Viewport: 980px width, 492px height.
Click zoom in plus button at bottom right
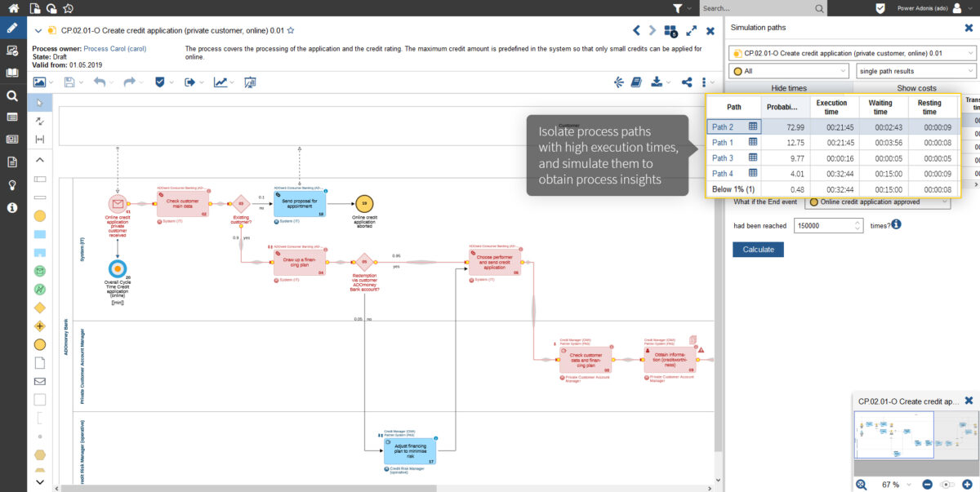tap(967, 485)
